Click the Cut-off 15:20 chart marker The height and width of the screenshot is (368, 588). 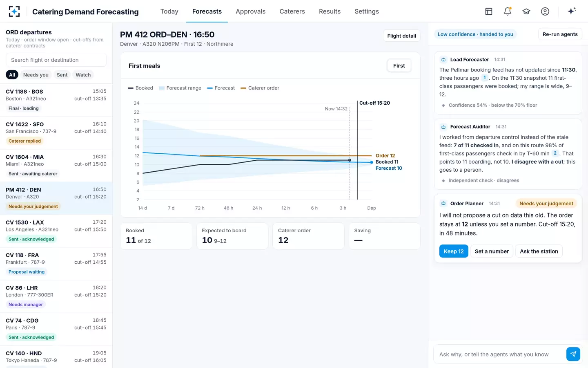point(374,103)
